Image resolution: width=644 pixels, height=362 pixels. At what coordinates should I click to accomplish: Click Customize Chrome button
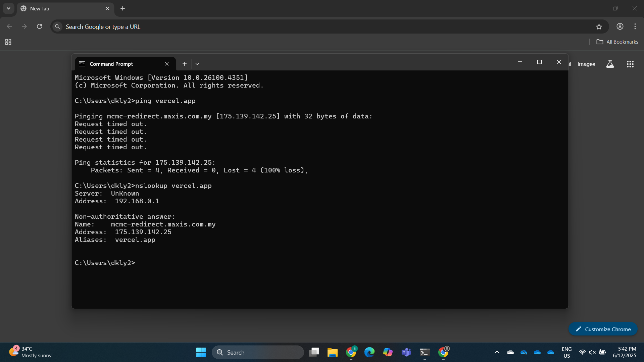point(603,329)
